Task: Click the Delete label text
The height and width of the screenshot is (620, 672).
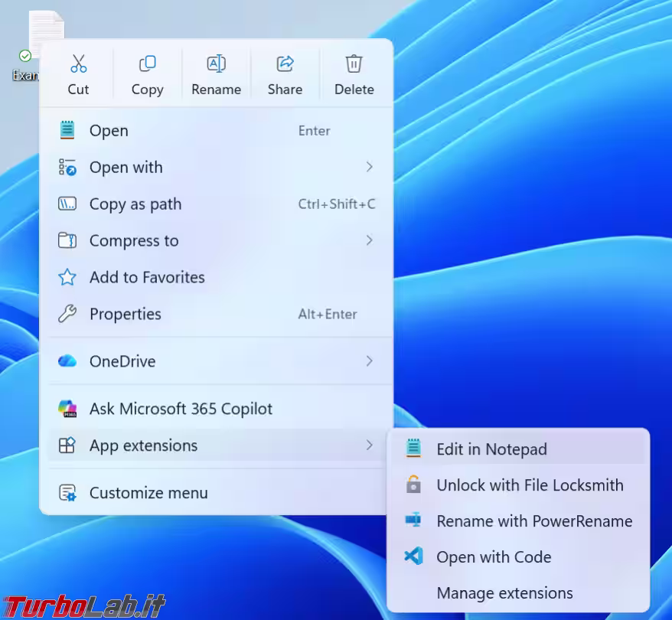Action: (354, 89)
